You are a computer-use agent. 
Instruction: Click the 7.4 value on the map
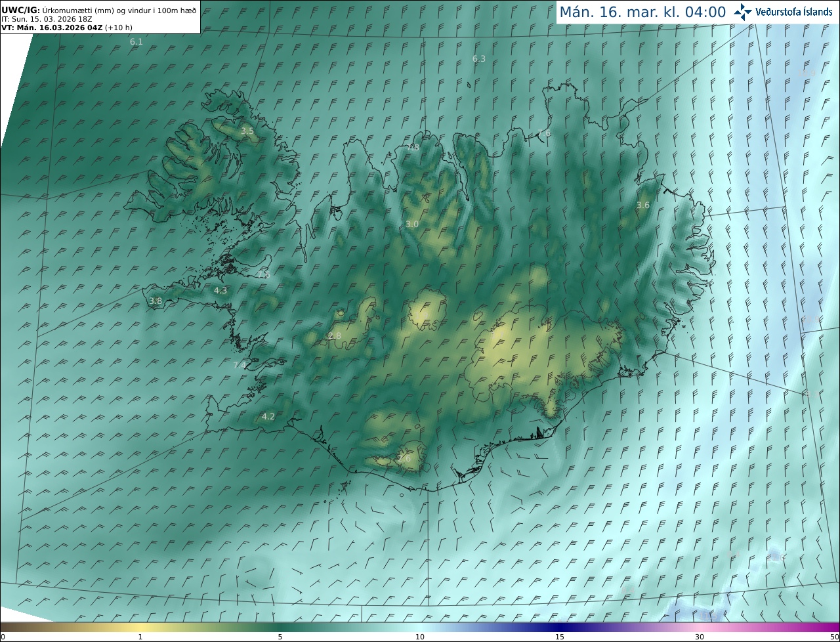tap(240, 365)
